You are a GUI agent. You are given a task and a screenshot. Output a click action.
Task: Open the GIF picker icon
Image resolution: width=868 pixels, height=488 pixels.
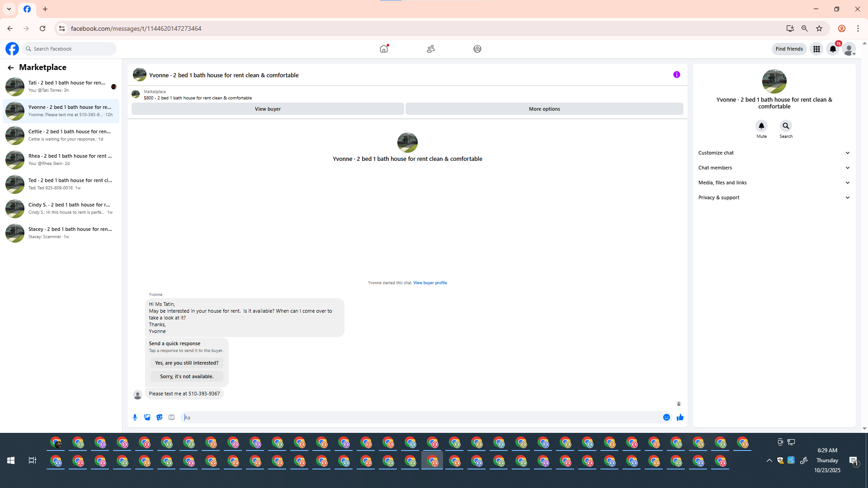point(171,417)
